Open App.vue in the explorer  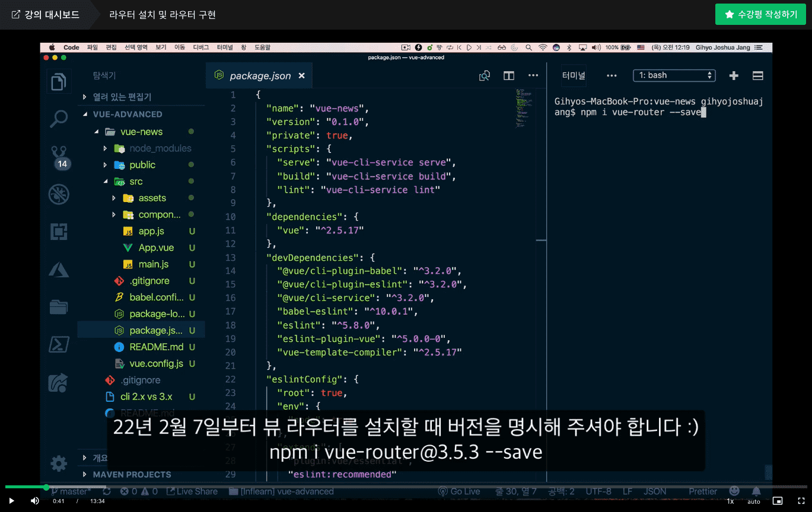tap(156, 248)
